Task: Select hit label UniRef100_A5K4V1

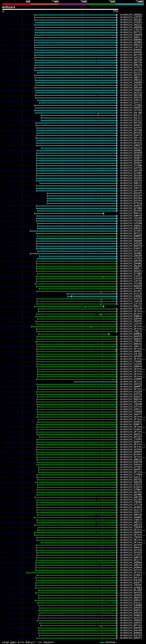Action: [x=131, y=548]
